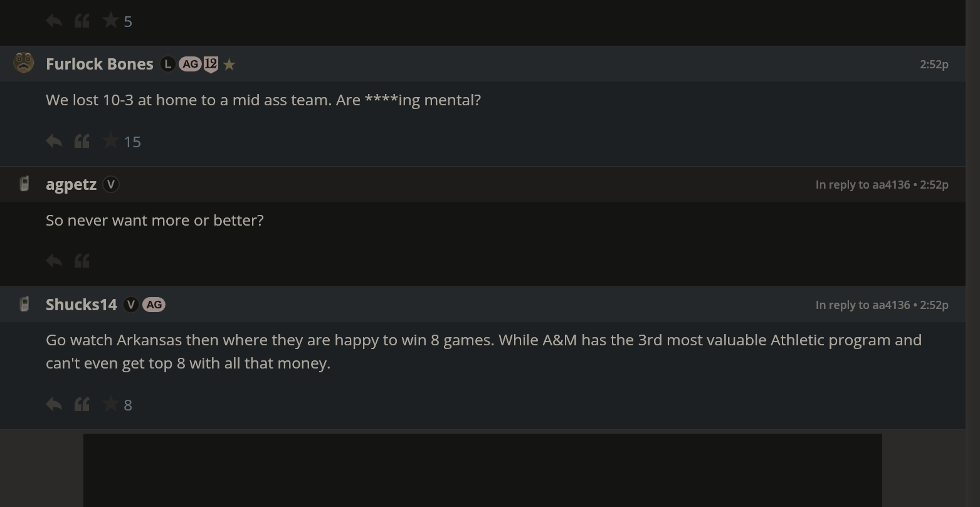Reply to agpetz's post
The image size is (980, 507).
55,261
